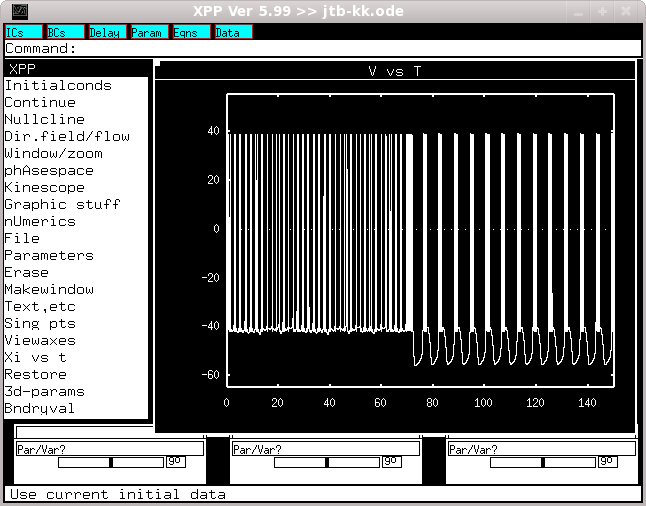Click the go button of third slider
The width and height of the screenshot is (646, 506).
pos(607,461)
